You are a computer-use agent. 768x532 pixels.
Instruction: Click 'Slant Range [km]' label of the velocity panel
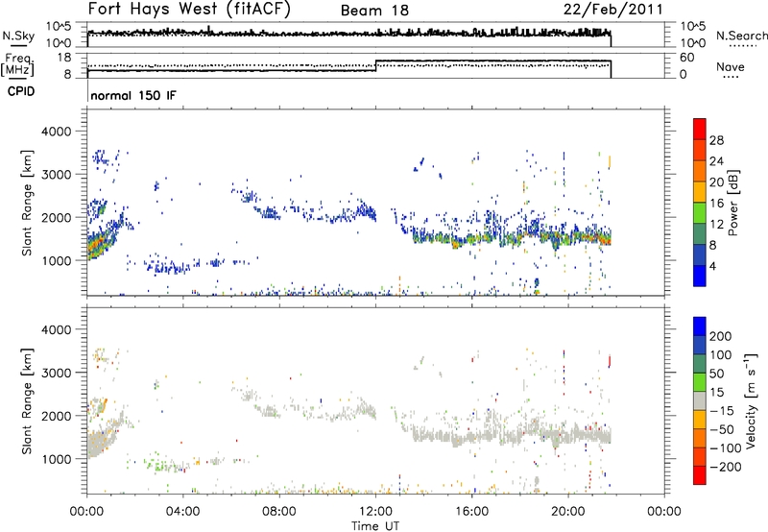27,401
